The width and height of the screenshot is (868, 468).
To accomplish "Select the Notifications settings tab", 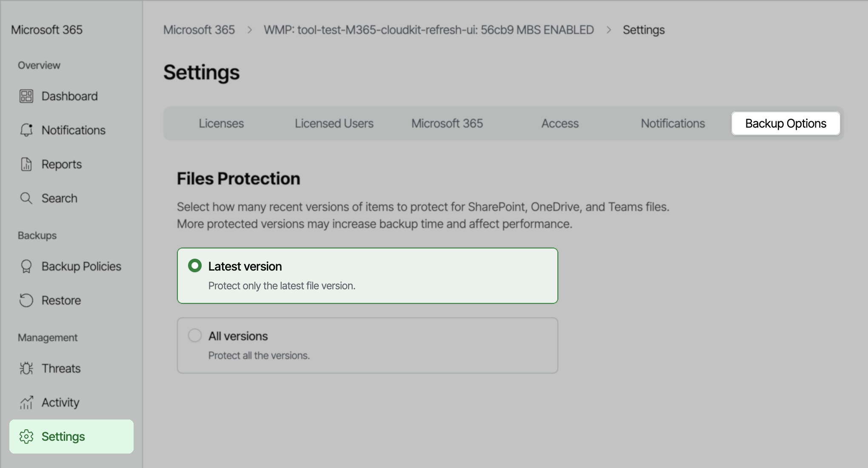I will 672,123.
